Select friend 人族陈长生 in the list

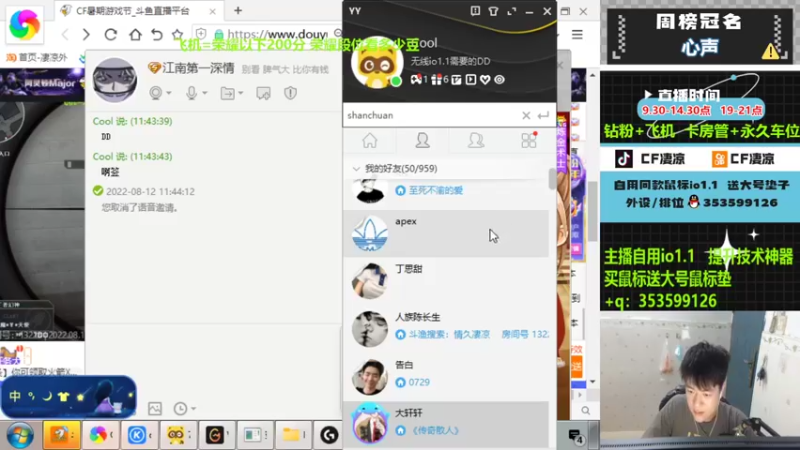pos(446,329)
